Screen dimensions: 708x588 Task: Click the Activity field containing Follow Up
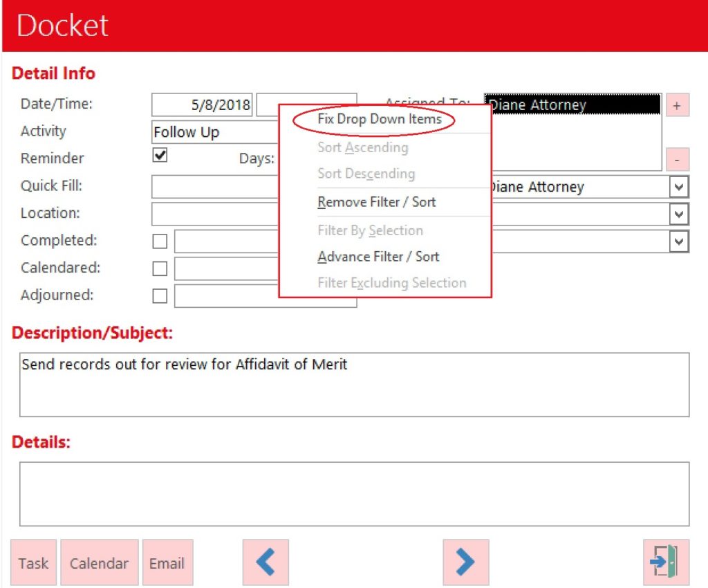216,132
